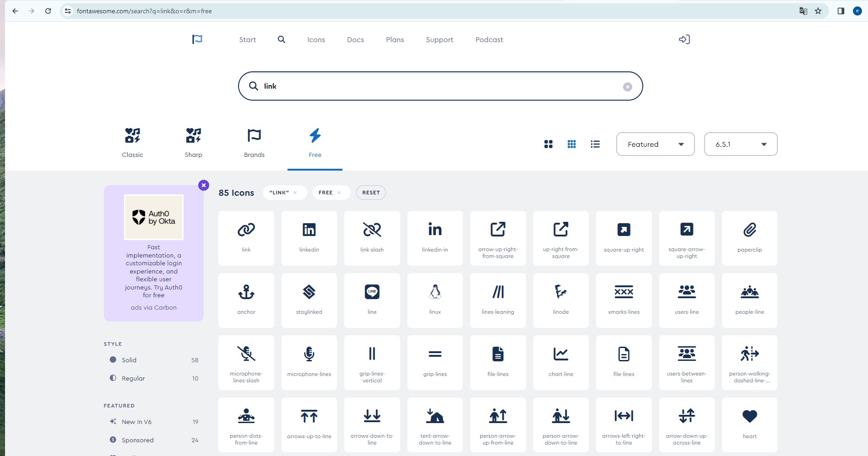
Task: Select up-right-from-square icon
Action: pos(561,238)
